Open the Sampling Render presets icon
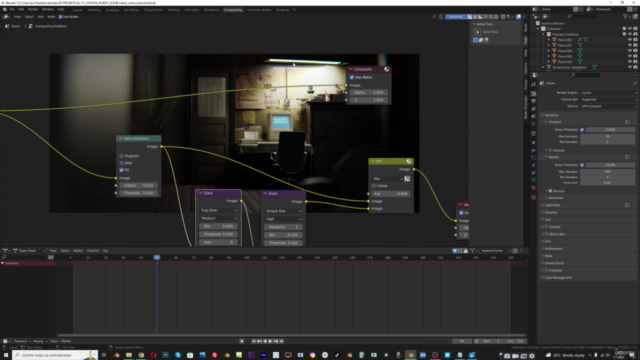640x360 pixels. pos(627,157)
